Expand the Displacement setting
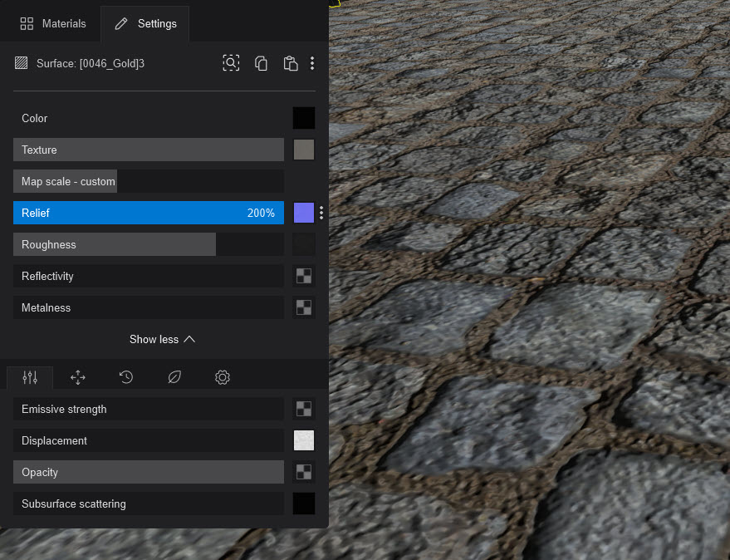This screenshot has height=560, width=730. [148, 440]
